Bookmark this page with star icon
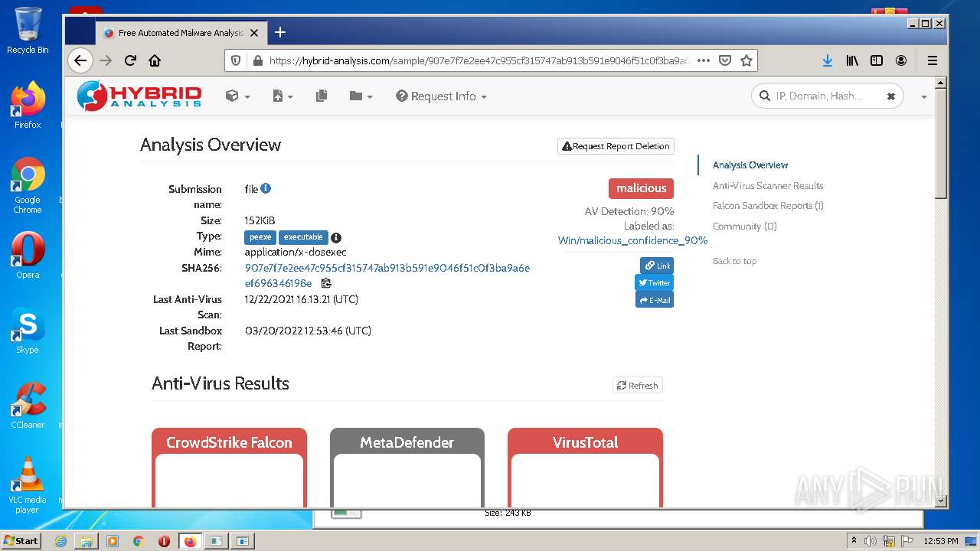The image size is (980, 551). coord(746,60)
